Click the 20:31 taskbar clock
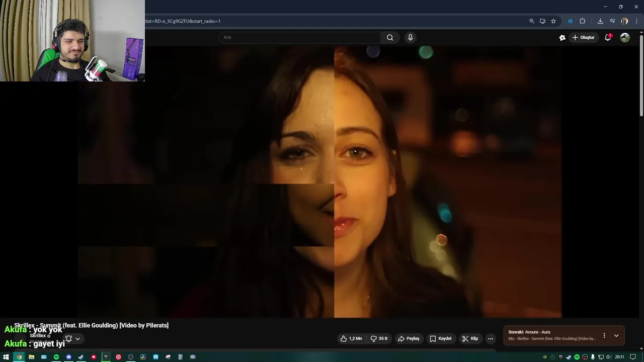 click(x=619, y=357)
